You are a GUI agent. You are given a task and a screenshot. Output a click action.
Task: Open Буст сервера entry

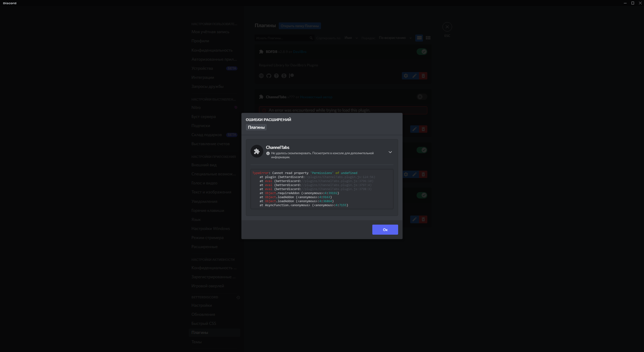[x=214, y=117]
